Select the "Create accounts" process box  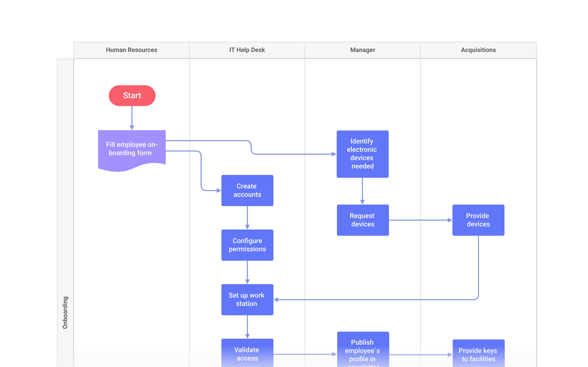[247, 190]
